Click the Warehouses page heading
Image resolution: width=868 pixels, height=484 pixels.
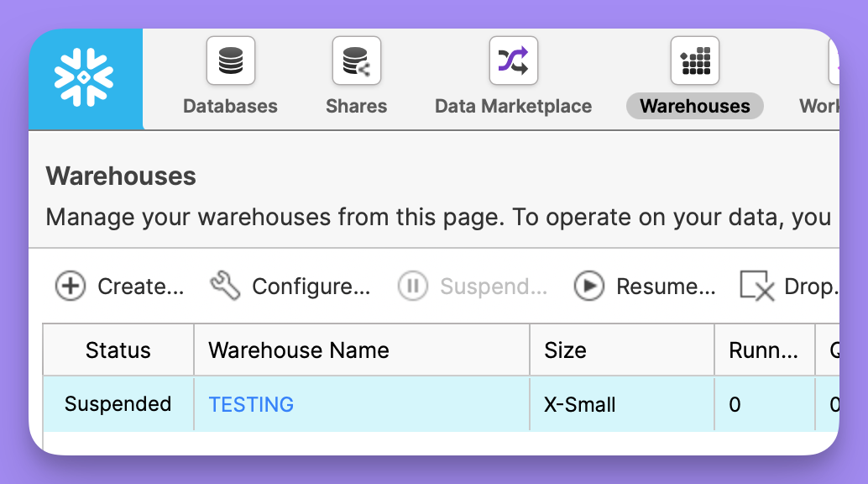pyautogui.click(x=121, y=176)
